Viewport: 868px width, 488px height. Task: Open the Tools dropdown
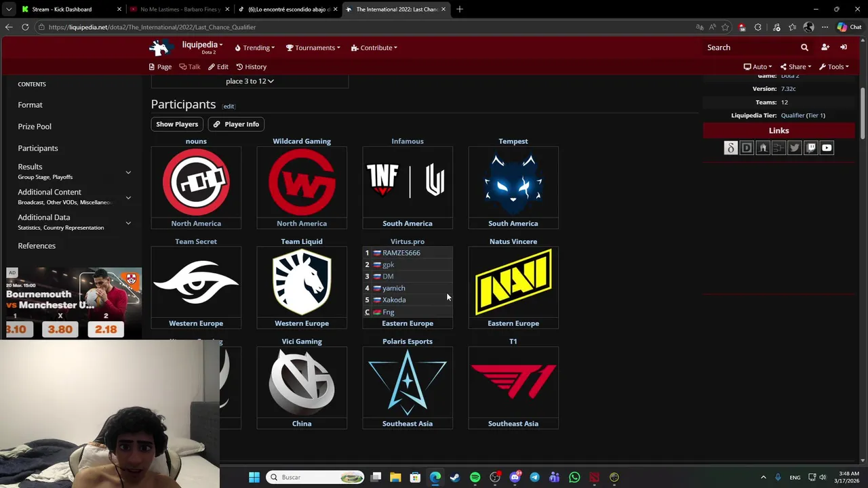click(x=834, y=66)
